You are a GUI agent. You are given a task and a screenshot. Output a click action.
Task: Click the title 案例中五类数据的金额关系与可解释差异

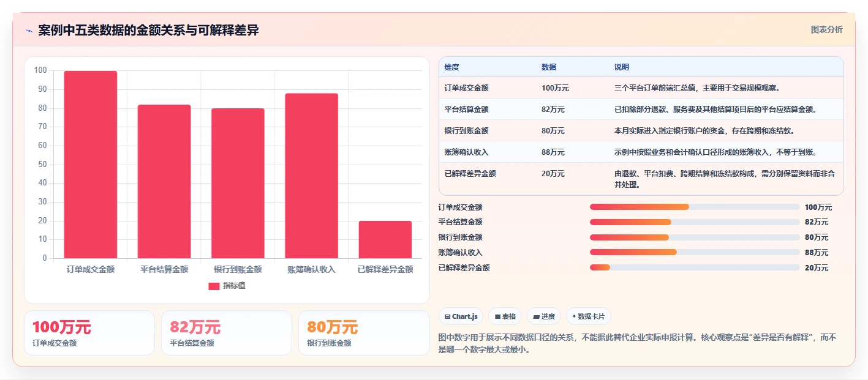pos(148,30)
